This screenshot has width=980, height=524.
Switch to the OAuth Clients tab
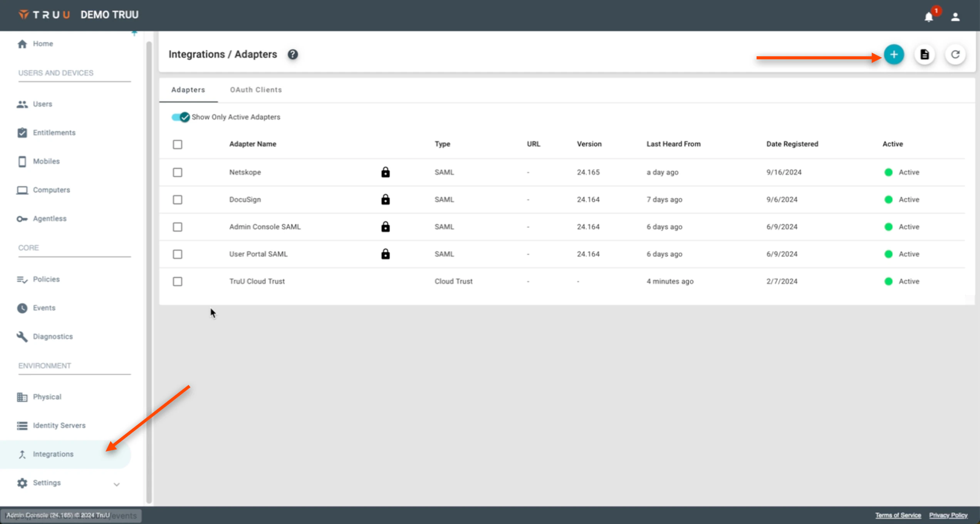point(256,90)
